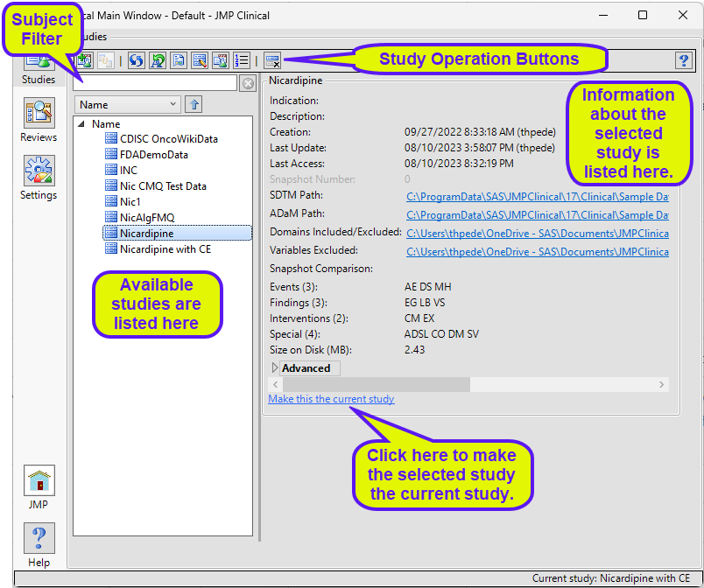
Task: Click the Interventions value CM EX
Action: [x=419, y=318]
